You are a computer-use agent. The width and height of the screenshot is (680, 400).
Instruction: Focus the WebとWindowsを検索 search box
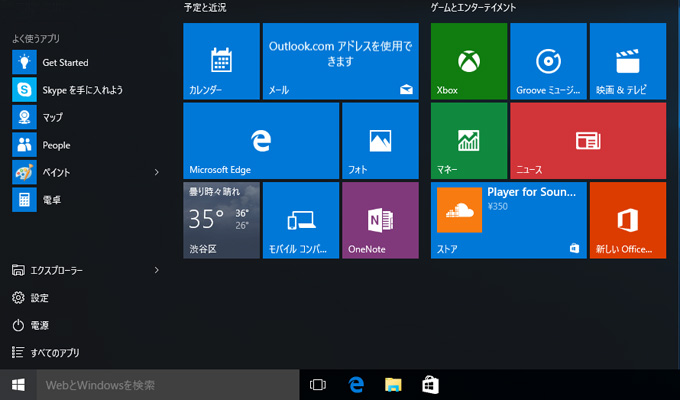click(168, 385)
